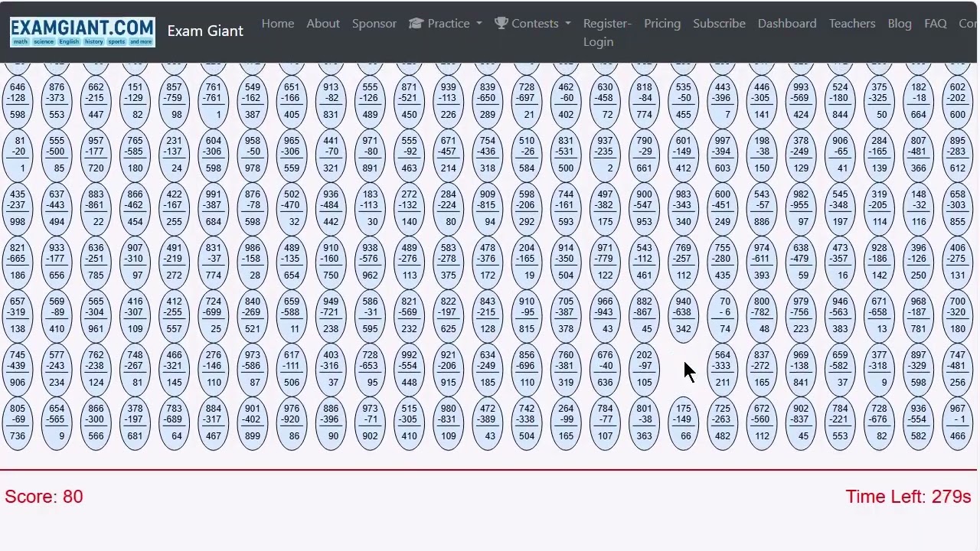Click the oval 604 − 306 = 598
Screen dimensions: 980x551
[x=214, y=155]
